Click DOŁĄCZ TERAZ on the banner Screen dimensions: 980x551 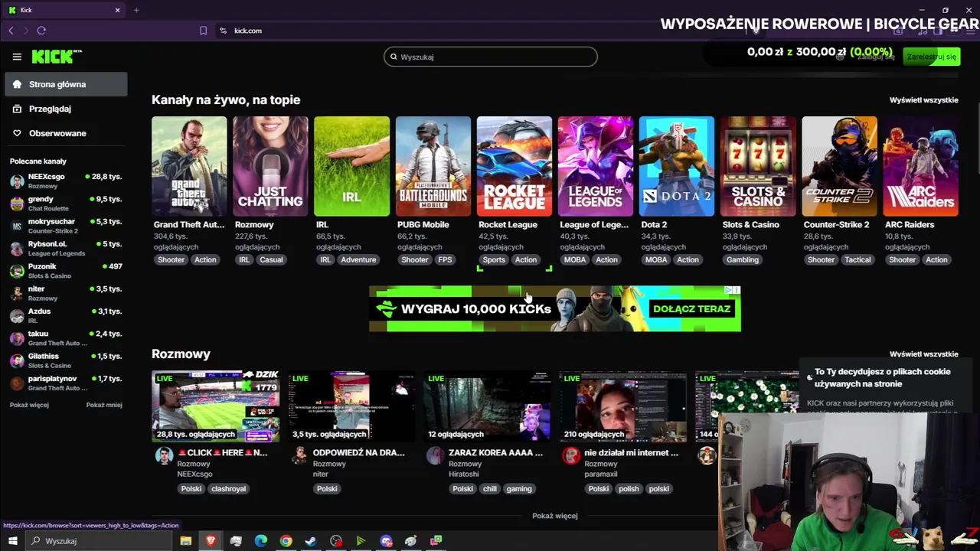point(691,309)
